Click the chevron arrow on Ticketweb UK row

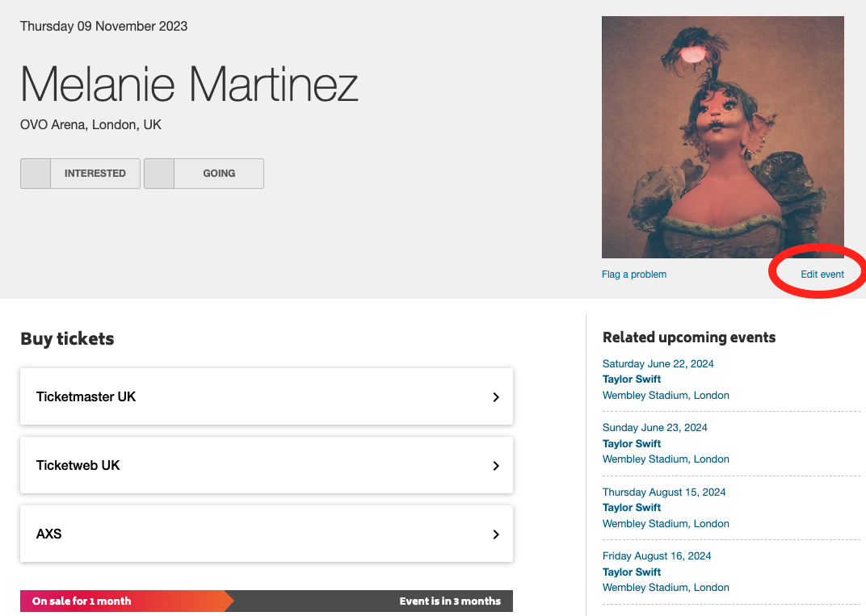coord(495,465)
